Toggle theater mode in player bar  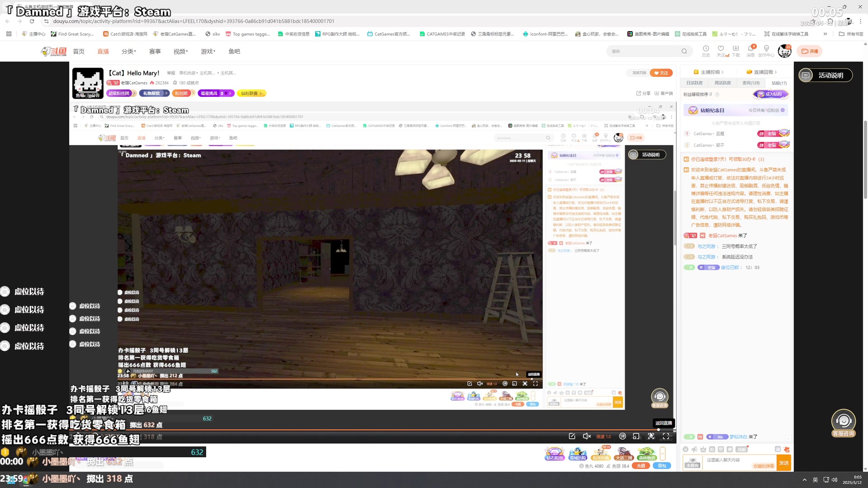pyautogui.click(x=636, y=436)
